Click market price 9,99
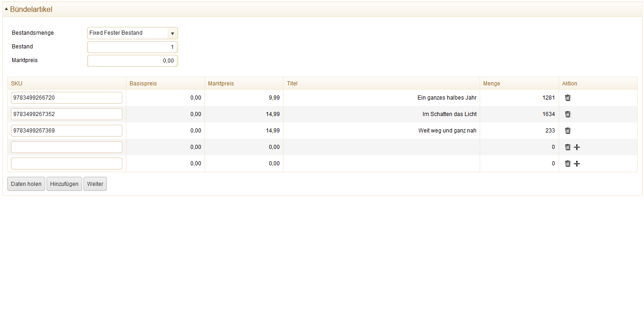The image size is (644, 322). click(274, 98)
